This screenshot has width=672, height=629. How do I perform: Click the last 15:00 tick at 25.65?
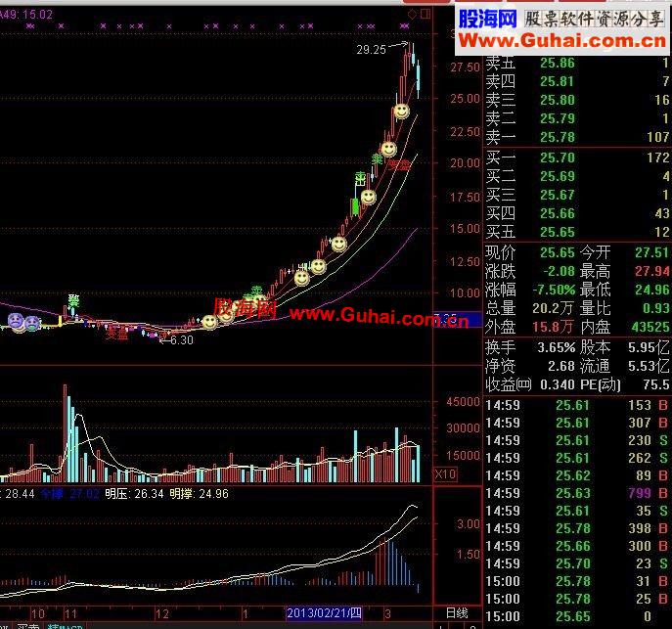[577, 616]
